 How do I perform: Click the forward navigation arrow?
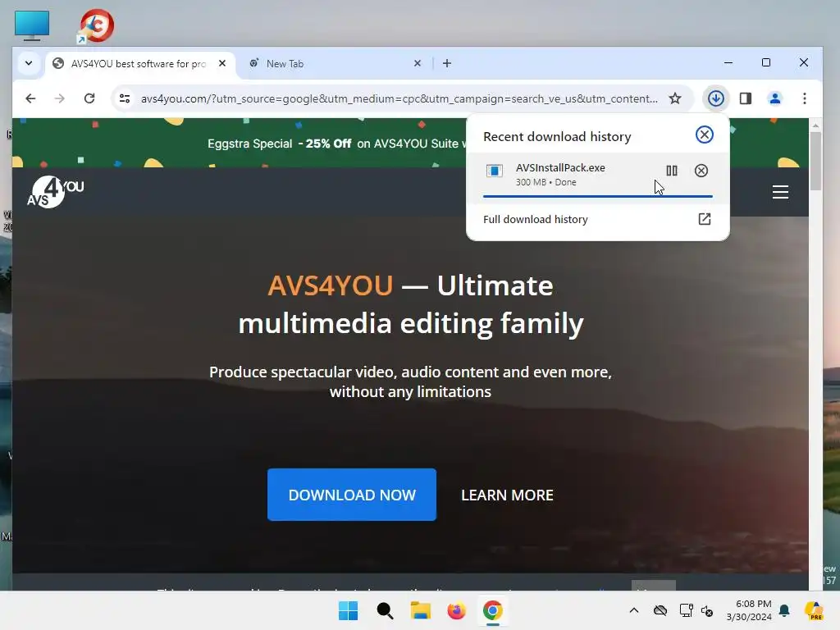(x=59, y=98)
